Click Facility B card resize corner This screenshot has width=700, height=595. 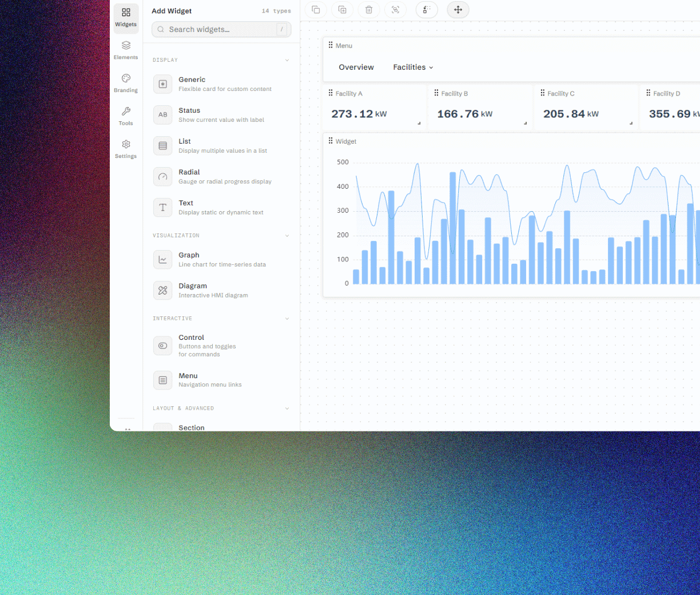coord(525,123)
